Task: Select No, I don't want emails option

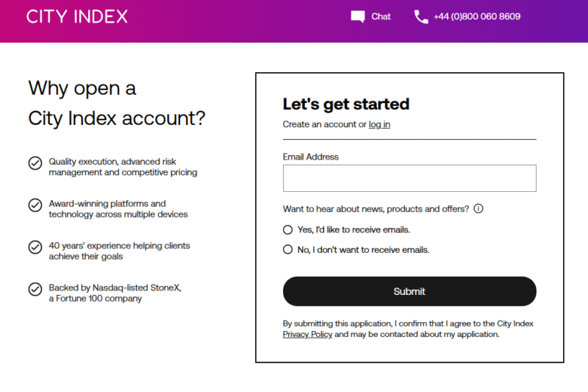Action: pos(288,249)
